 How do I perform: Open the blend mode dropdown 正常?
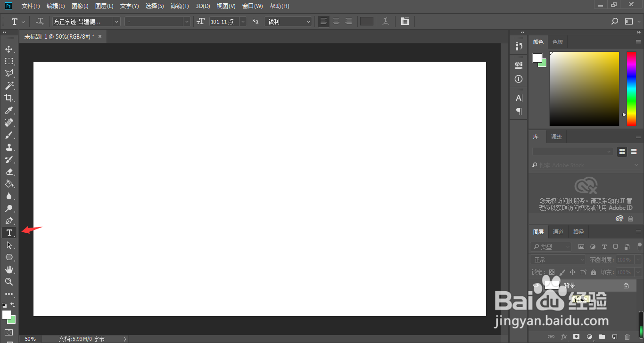point(558,260)
